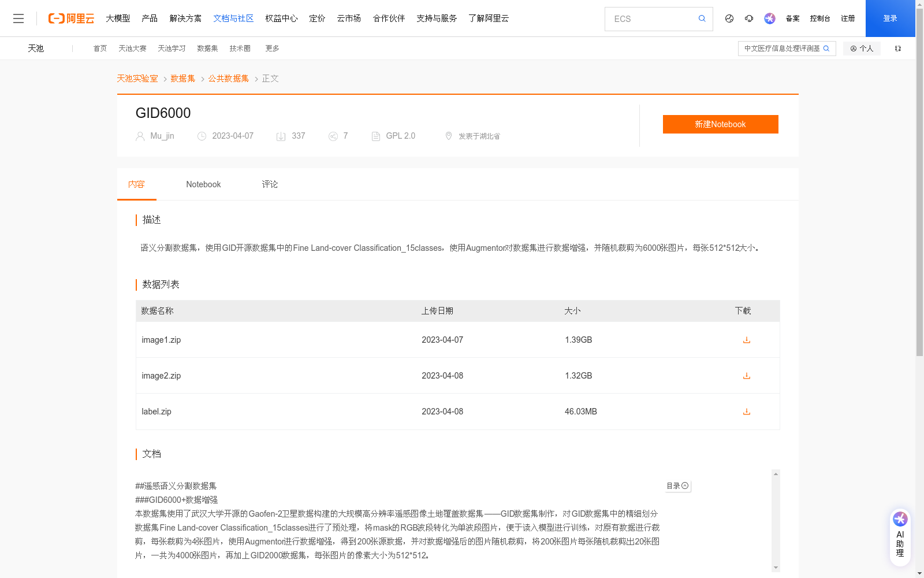Go to 数据集 breadcrumb link
The width and height of the screenshot is (924, 578).
click(183, 79)
